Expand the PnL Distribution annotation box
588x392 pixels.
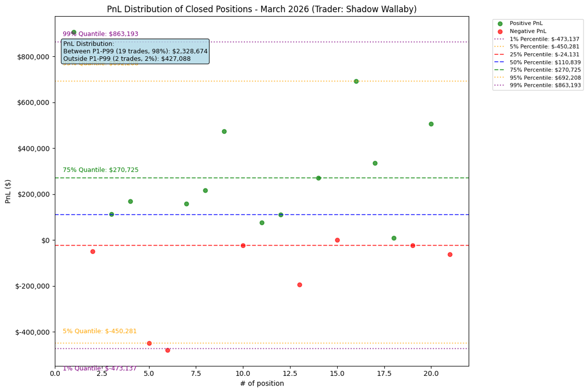pos(135,50)
